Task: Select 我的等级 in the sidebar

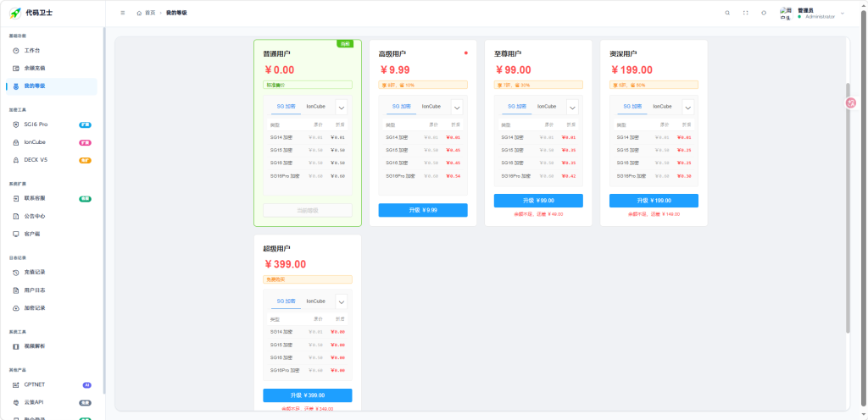Action: click(52, 86)
